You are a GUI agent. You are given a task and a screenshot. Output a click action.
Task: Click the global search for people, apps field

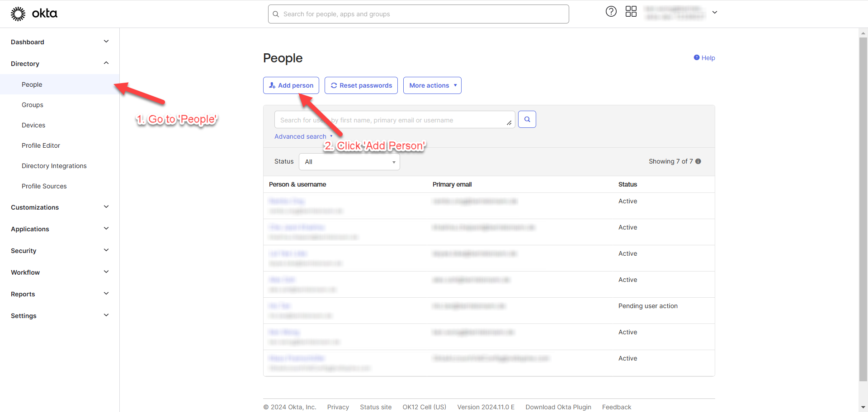click(418, 14)
